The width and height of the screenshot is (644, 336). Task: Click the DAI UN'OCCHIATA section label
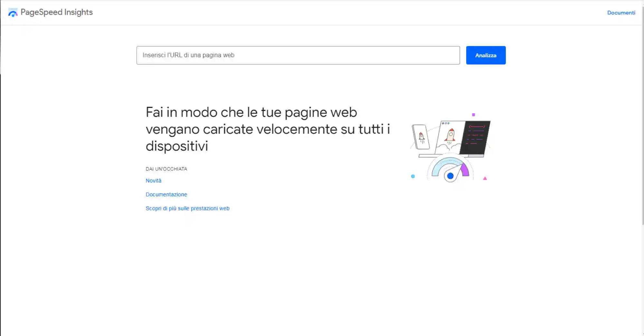(166, 169)
